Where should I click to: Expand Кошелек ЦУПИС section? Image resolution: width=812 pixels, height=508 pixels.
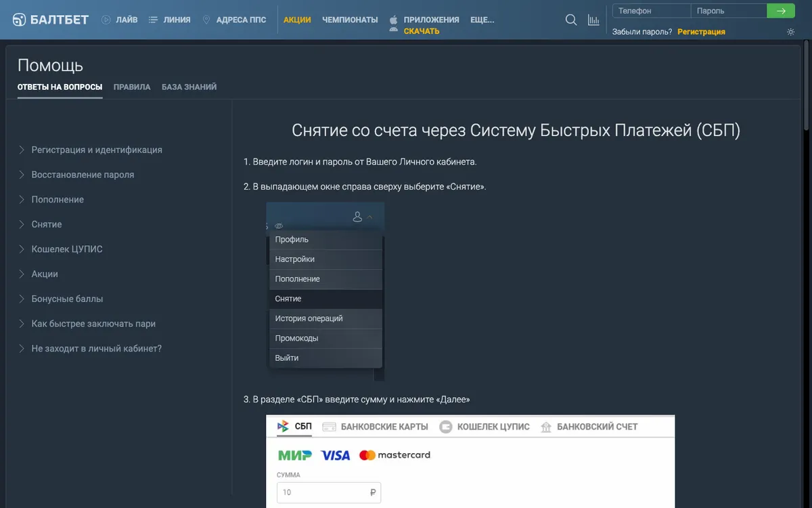[60, 249]
